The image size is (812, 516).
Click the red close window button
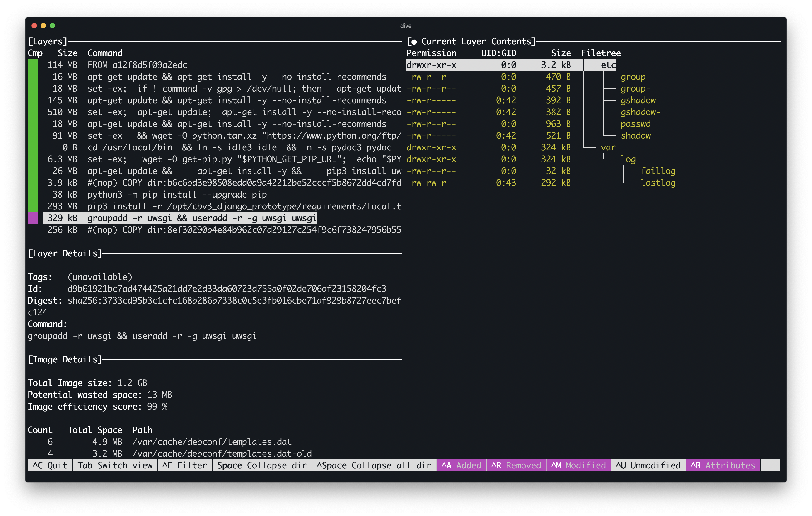coord(34,26)
